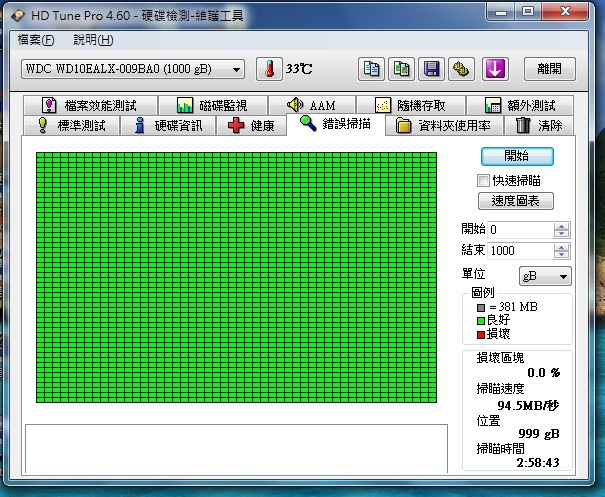
Task: Open the 單位 gB unit dropdown
Action: (x=545, y=276)
